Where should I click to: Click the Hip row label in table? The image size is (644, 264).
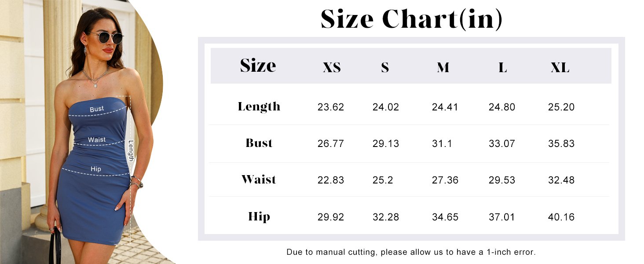pos(259,216)
